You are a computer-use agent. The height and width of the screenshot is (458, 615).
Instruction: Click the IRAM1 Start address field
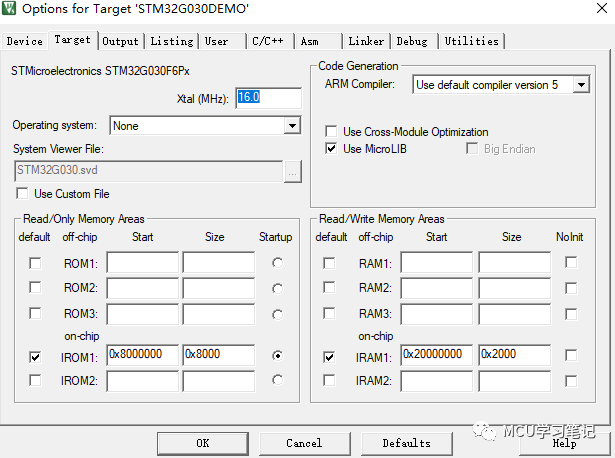(437, 355)
